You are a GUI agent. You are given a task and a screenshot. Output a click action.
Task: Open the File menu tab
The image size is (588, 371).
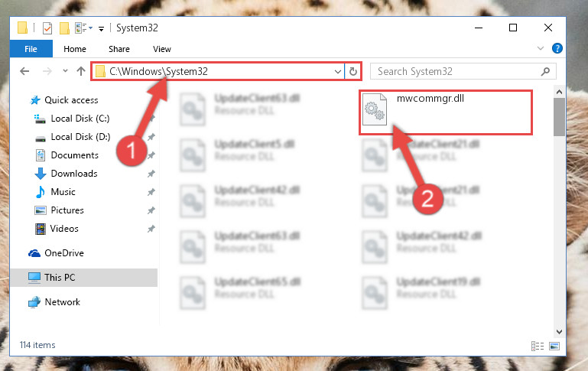coord(31,49)
